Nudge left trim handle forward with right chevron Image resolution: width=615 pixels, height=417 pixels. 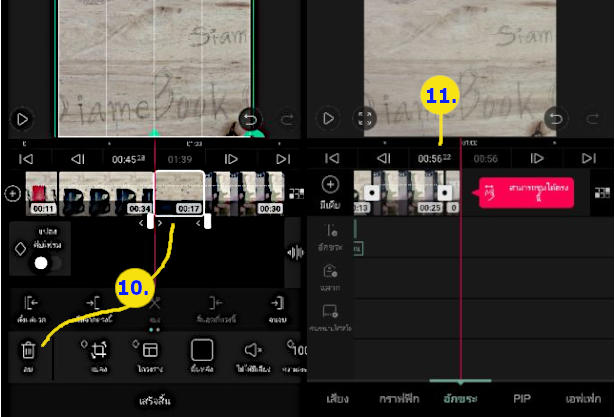pyautogui.click(x=160, y=223)
